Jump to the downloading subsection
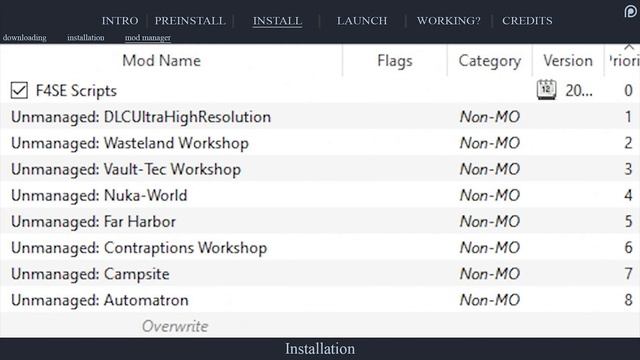Viewport: 640px width, 360px height. [24, 38]
